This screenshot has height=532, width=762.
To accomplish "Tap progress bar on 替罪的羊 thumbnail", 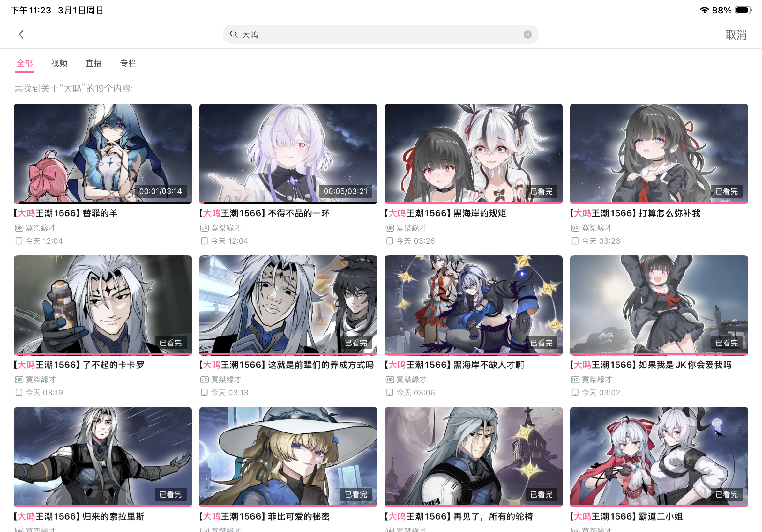I will tap(102, 202).
